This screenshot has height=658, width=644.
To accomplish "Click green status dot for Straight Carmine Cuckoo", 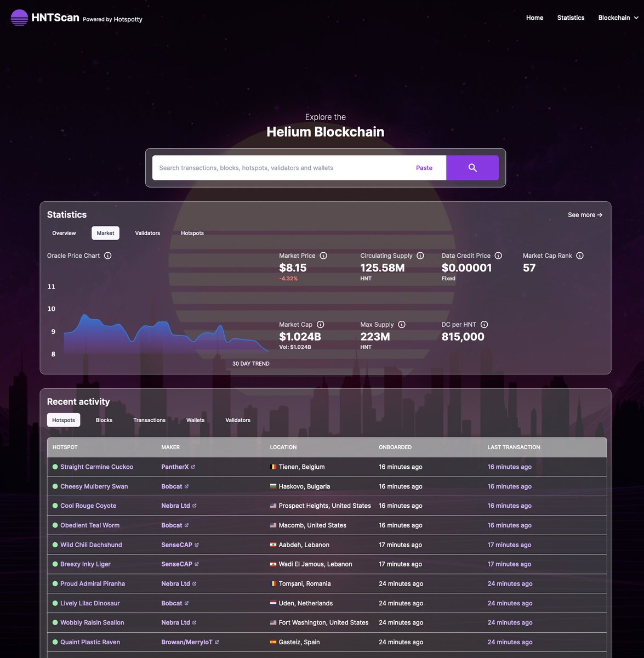I will click(x=55, y=467).
